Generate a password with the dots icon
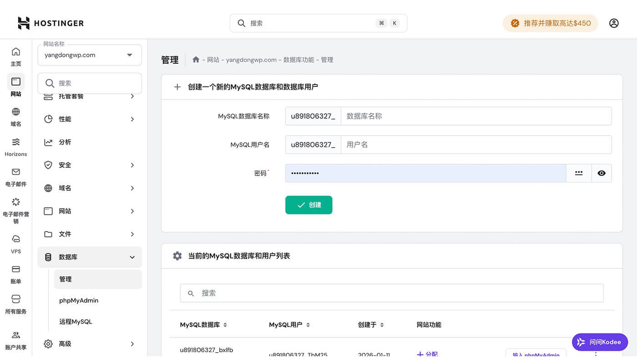This screenshot has width=637, height=364. [578, 173]
